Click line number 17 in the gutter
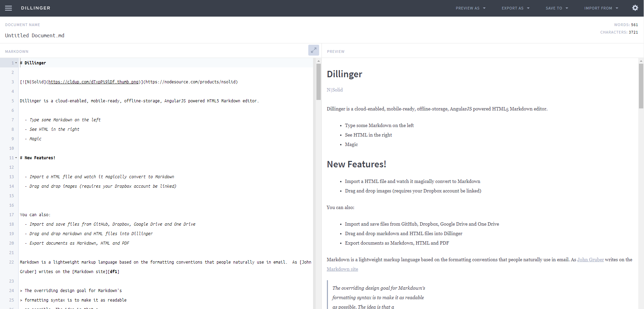This screenshot has height=309, width=644. click(x=12, y=215)
